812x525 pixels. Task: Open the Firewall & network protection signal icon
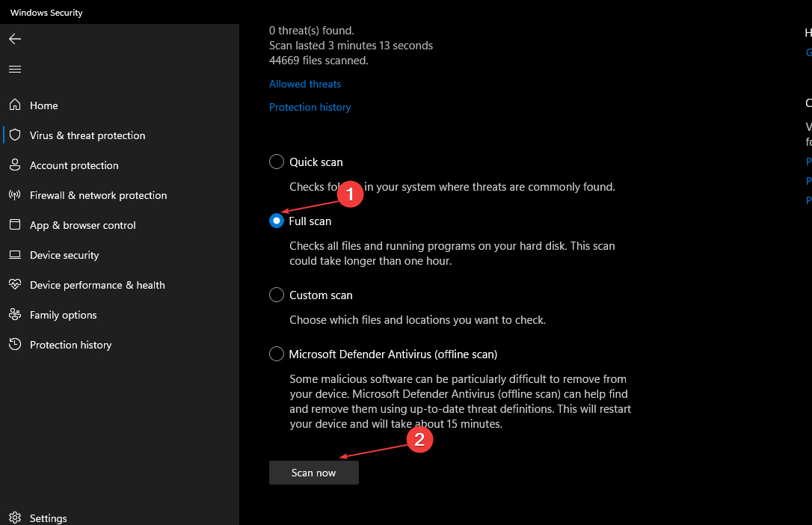click(x=15, y=195)
